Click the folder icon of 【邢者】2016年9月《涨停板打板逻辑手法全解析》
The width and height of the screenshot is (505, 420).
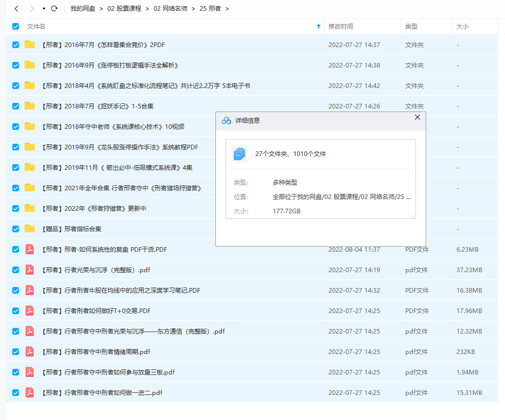pos(29,65)
